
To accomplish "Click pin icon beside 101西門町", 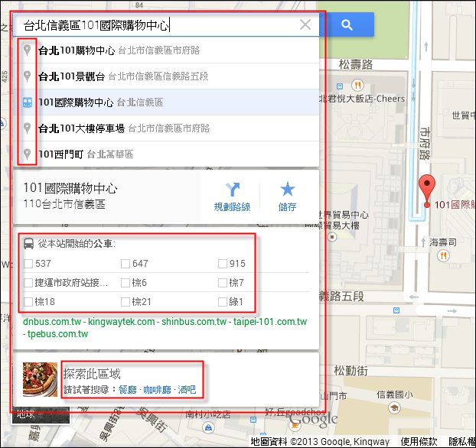I will pyautogui.click(x=28, y=154).
